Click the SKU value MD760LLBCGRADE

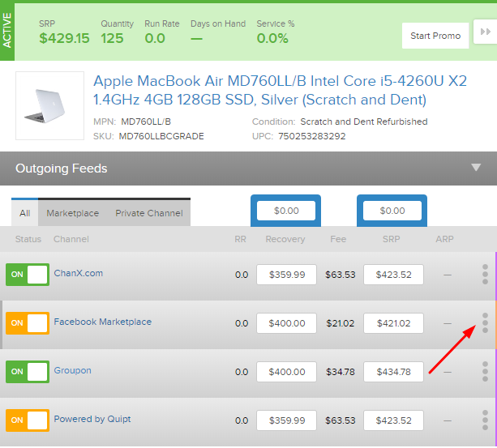(161, 136)
